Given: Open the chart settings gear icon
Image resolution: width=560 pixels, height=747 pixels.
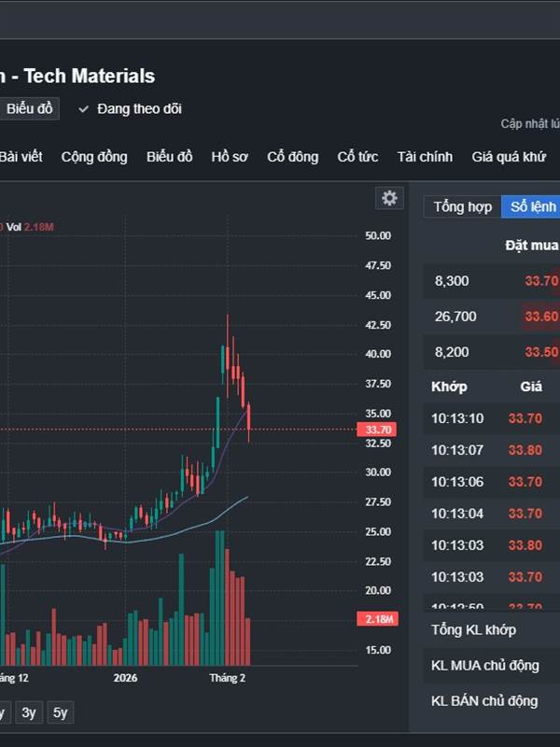Looking at the screenshot, I should tap(389, 198).
